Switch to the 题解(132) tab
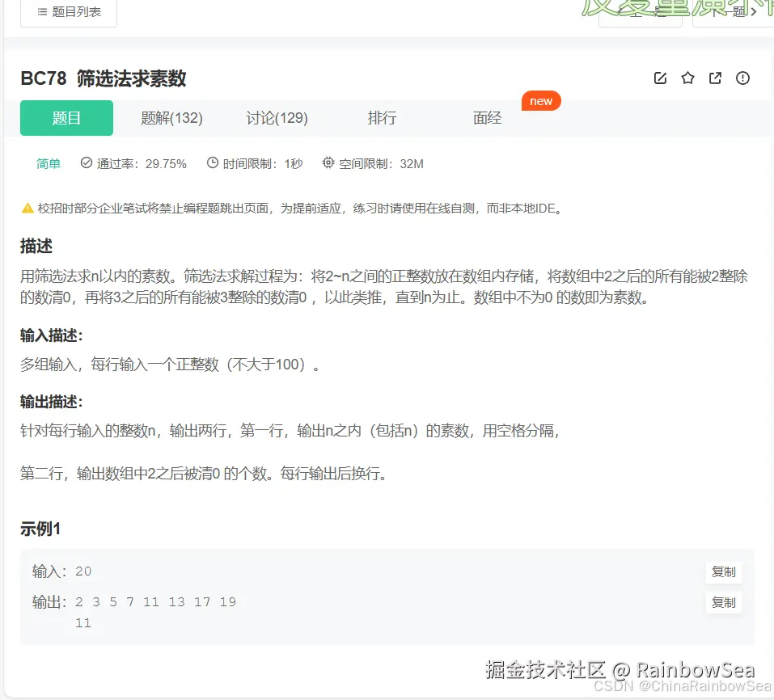Screen dimensions: 774x700 tap(172, 117)
